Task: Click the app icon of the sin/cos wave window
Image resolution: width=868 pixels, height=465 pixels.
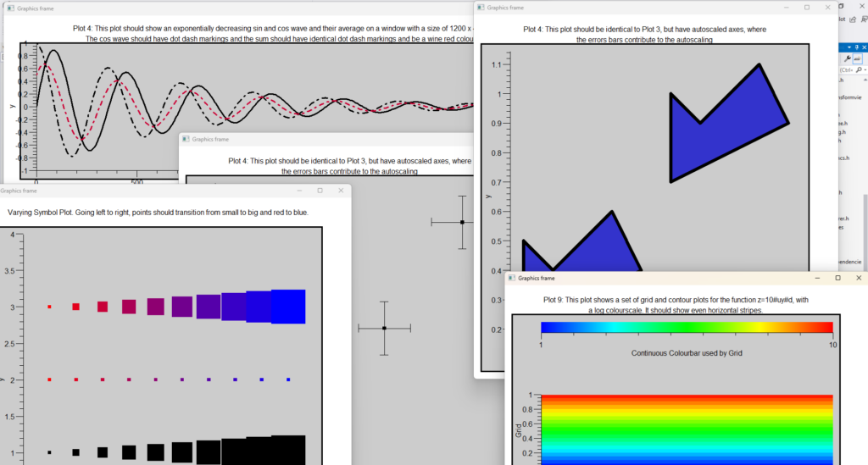Action: 9,7
